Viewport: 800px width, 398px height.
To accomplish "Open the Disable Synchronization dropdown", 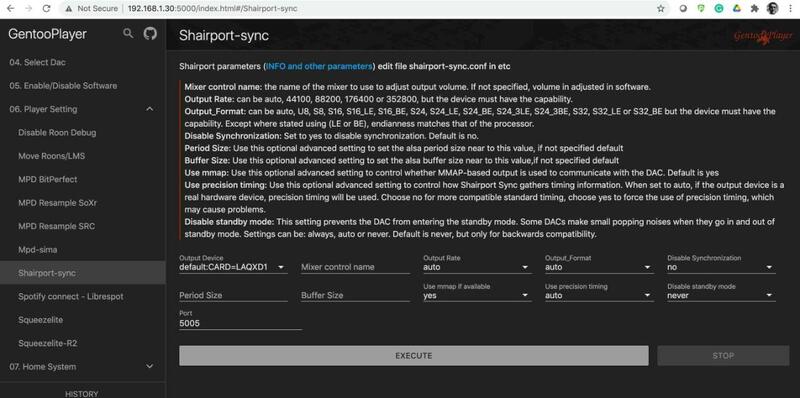I will coord(721,267).
